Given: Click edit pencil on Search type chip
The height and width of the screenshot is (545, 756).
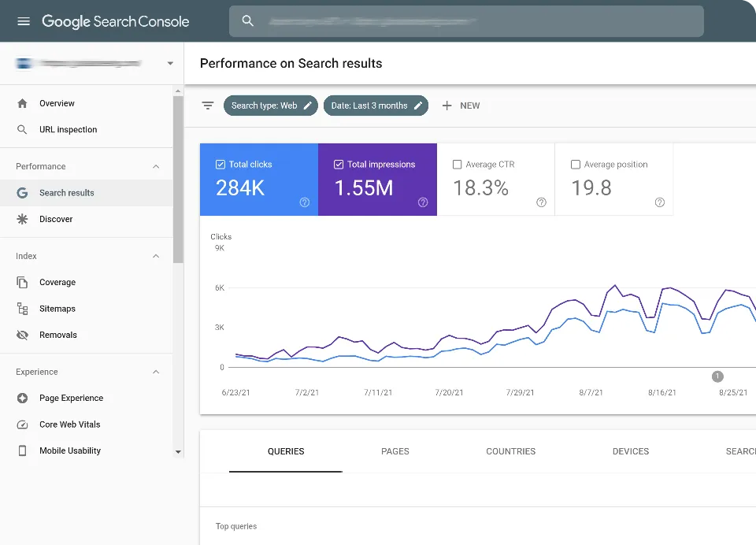Looking at the screenshot, I should [308, 106].
